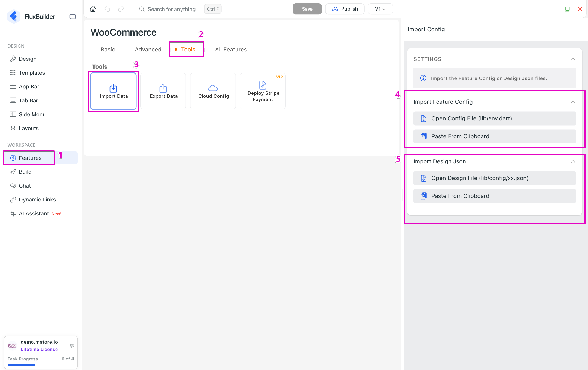Open the site settings gear icon
Screen dimensions: 588x370
point(72,346)
